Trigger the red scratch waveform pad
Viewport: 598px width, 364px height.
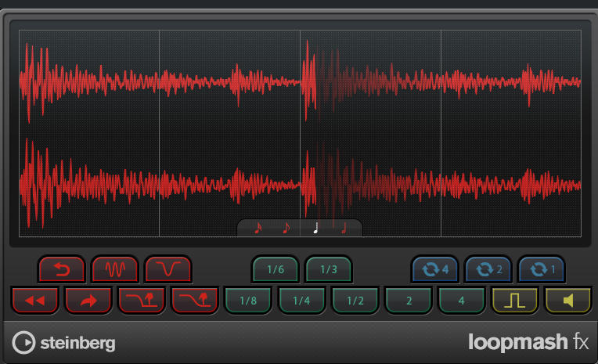(x=115, y=269)
